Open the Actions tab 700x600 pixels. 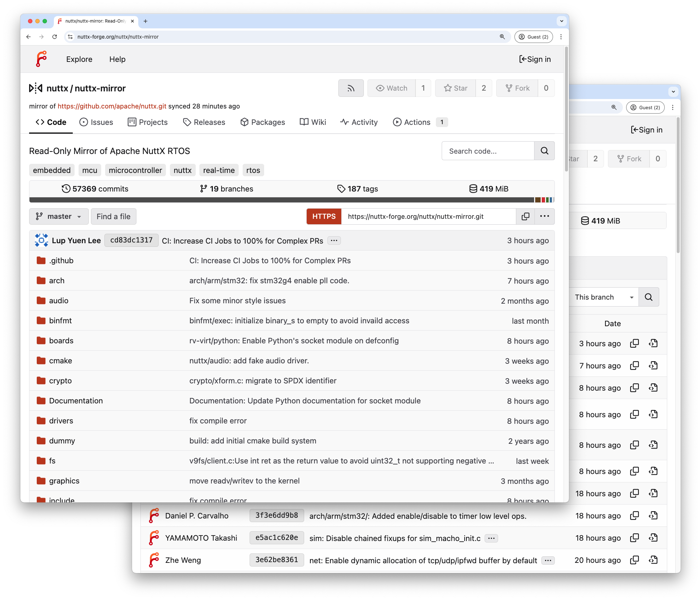[420, 122]
